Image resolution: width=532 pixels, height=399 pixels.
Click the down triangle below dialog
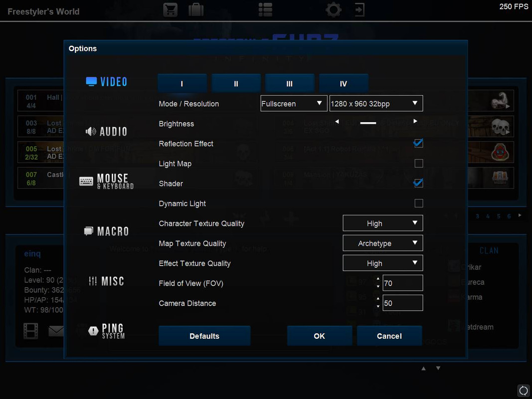pos(438,368)
